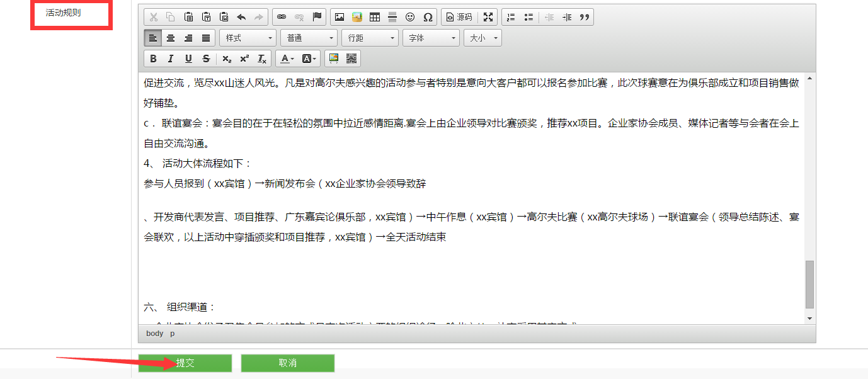Click the green 提交 submit button
The width and height of the screenshot is (868, 379).
(x=185, y=363)
